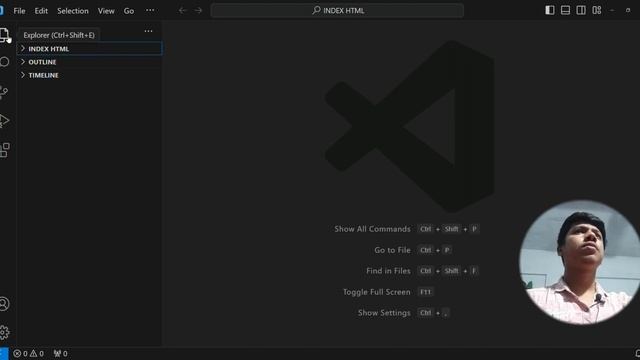Open the Manage gear icon
Viewport: 640px width, 360px height.
point(4,332)
